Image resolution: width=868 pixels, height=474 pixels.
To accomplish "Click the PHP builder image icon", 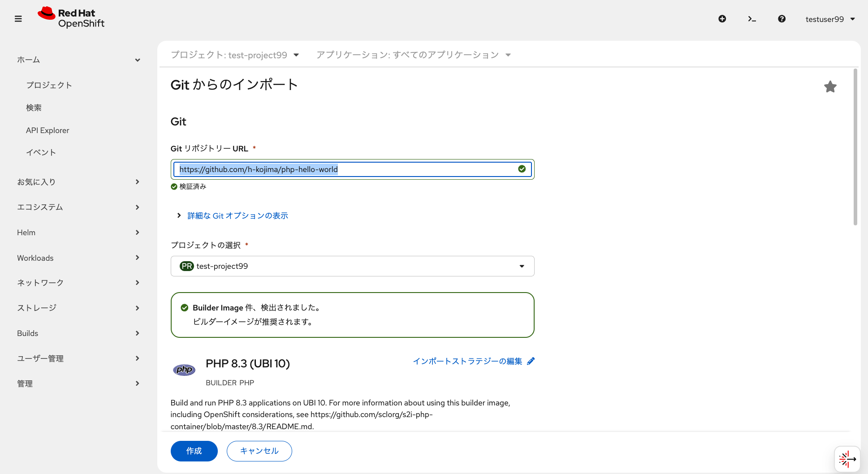I will click(184, 370).
